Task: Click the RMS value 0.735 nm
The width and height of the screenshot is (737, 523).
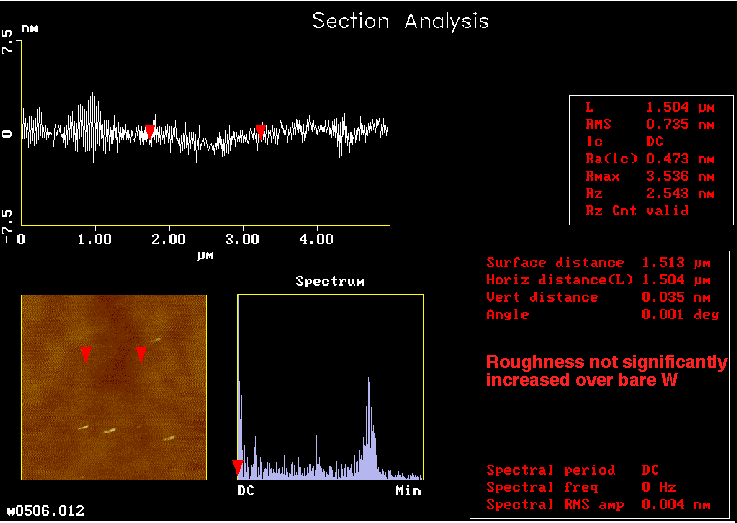Action: click(x=680, y=125)
